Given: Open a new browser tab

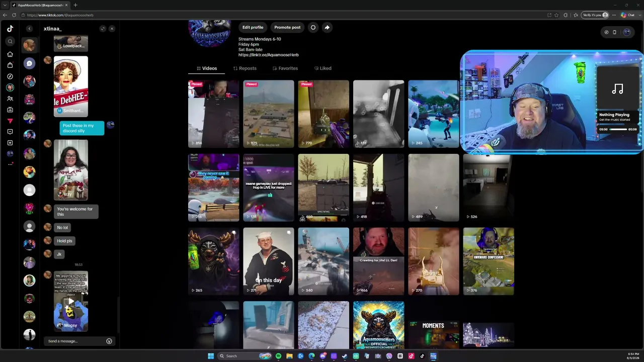Looking at the screenshot, I should tap(75, 5).
